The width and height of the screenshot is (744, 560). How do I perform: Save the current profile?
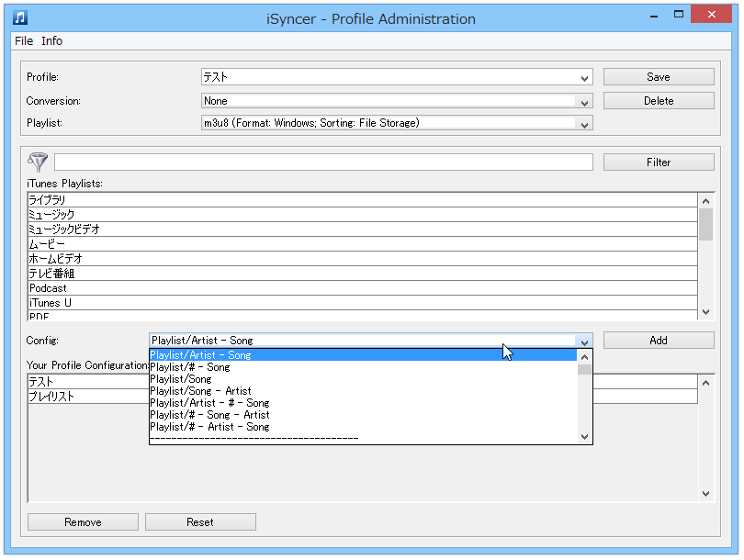[659, 77]
